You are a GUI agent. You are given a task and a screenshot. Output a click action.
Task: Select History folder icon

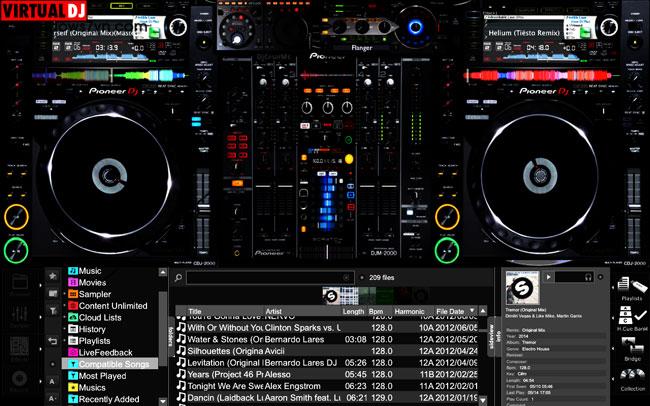(73, 329)
